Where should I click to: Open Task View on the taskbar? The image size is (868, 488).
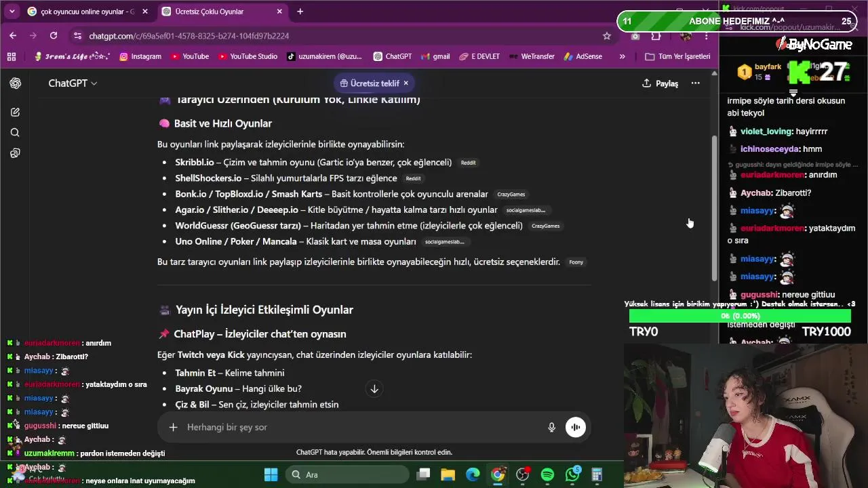pyautogui.click(x=423, y=474)
